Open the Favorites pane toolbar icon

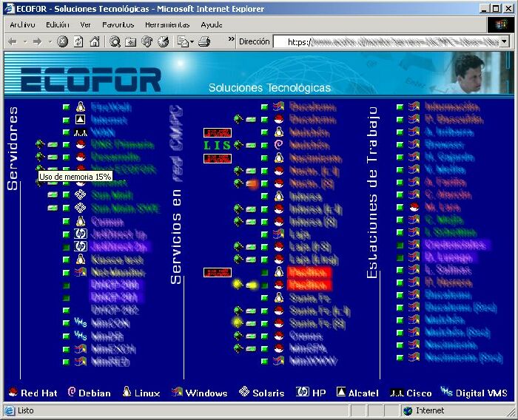[x=131, y=42]
